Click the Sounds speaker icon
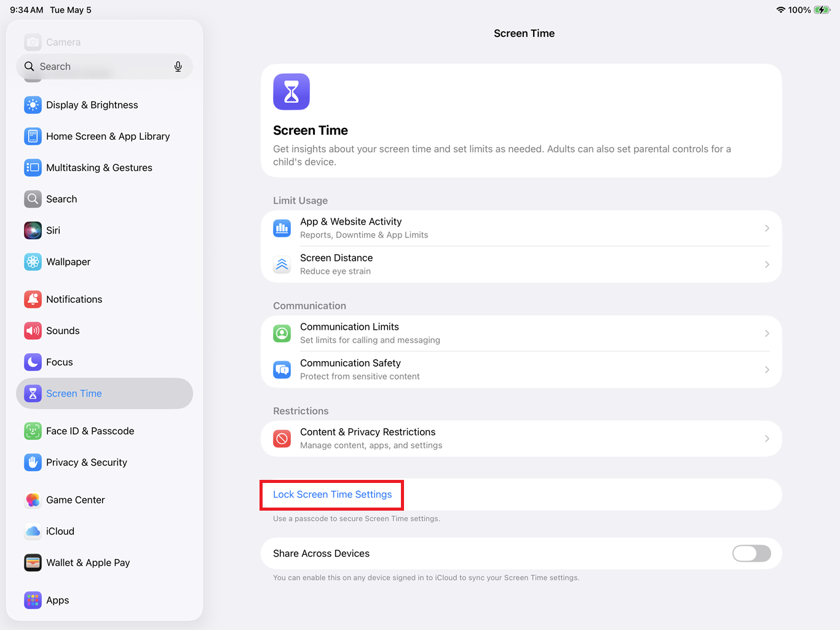 pos(33,331)
